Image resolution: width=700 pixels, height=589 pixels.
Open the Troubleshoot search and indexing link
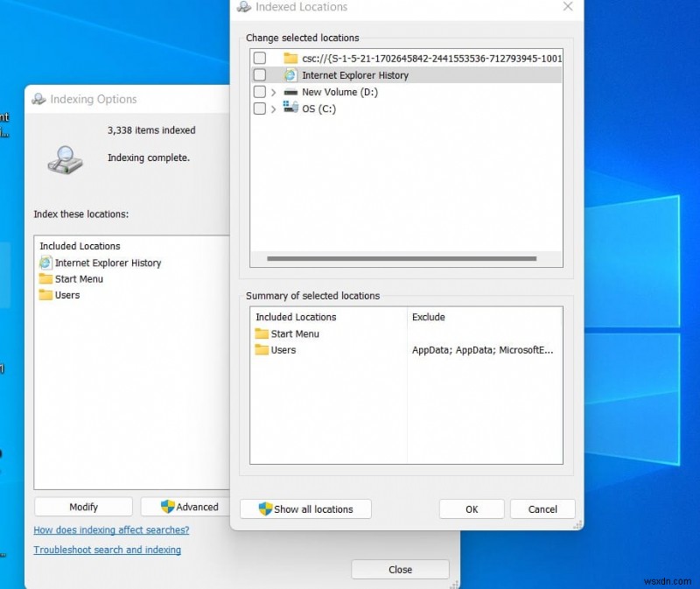pyautogui.click(x=106, y=550)
